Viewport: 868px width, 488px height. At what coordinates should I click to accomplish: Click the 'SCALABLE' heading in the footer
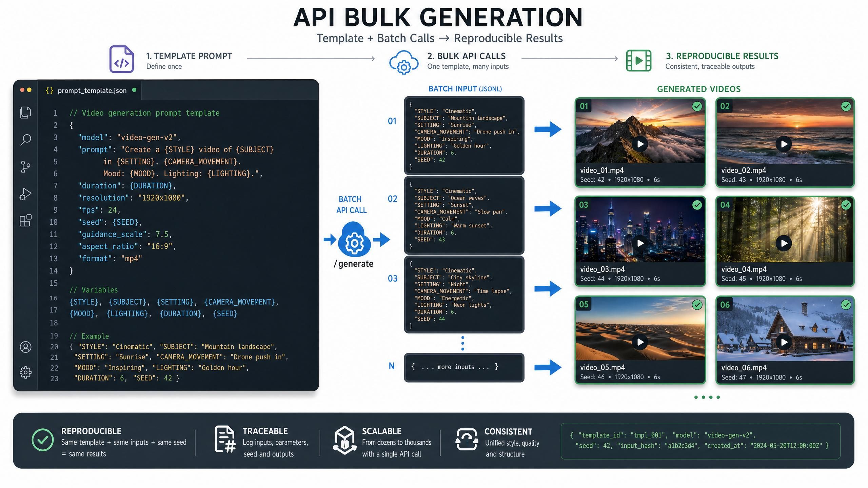click(x=381, y=431)
